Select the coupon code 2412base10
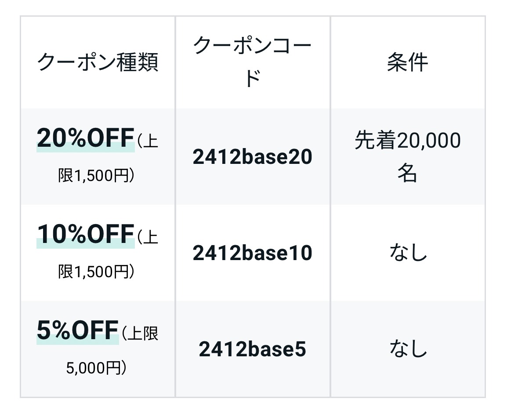Screen dimensions: 518x420 252,253
